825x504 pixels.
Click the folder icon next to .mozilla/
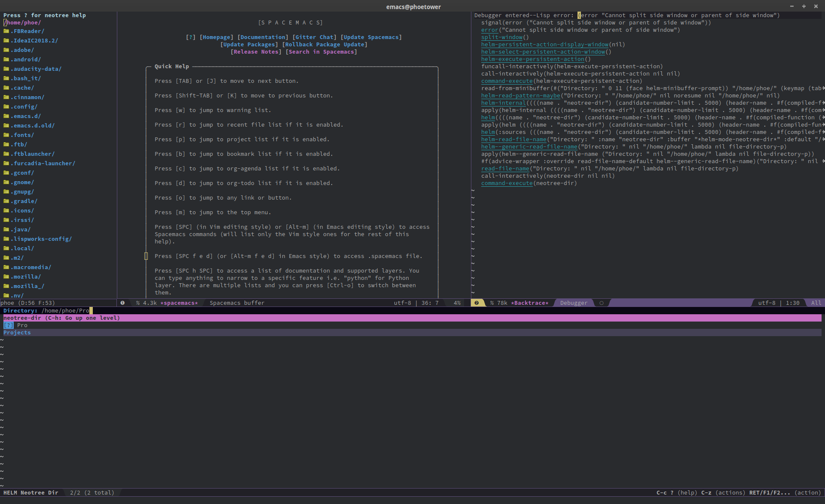click(x=6, y=276)
